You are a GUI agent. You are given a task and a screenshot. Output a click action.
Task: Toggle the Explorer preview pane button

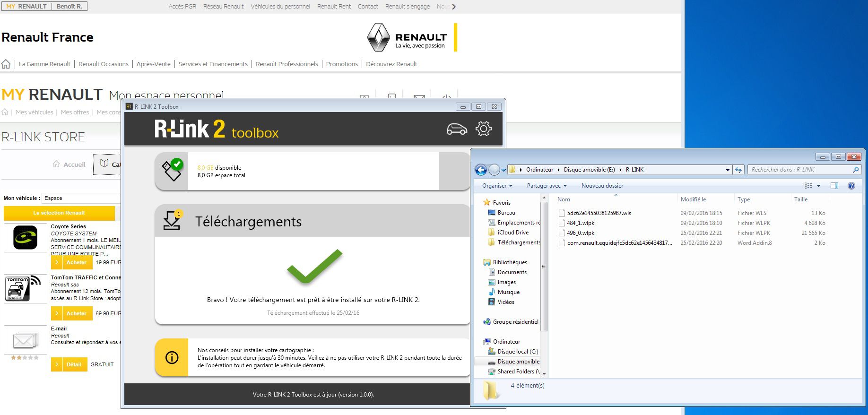(x=834, y=186)
